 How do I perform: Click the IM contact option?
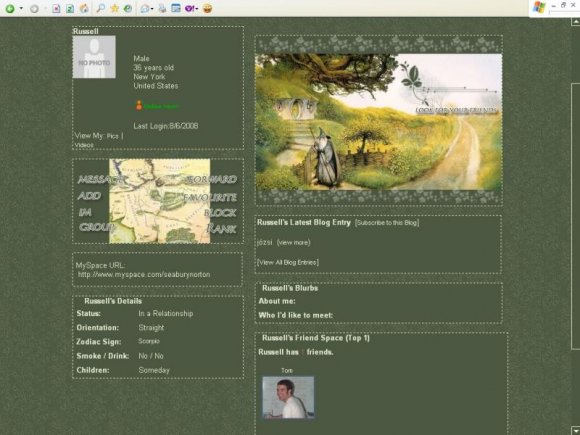click(85, 212)
